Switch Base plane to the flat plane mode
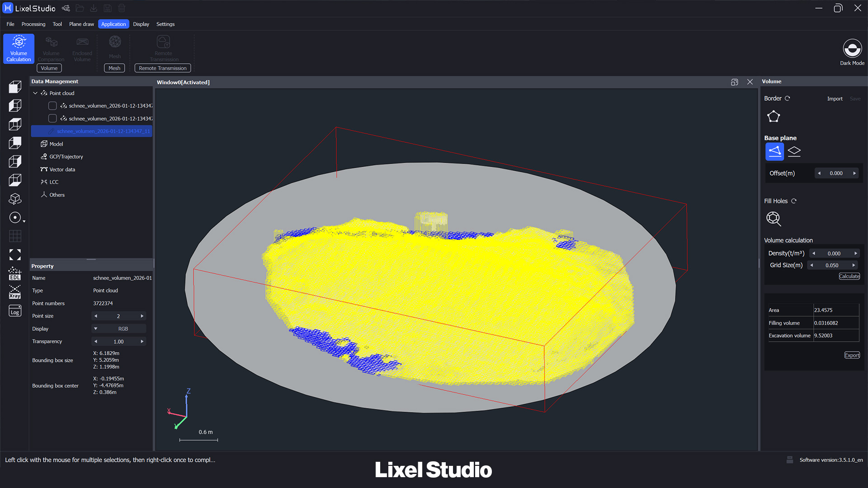Screen dimensions: 868x488 (x=794, y=151)
